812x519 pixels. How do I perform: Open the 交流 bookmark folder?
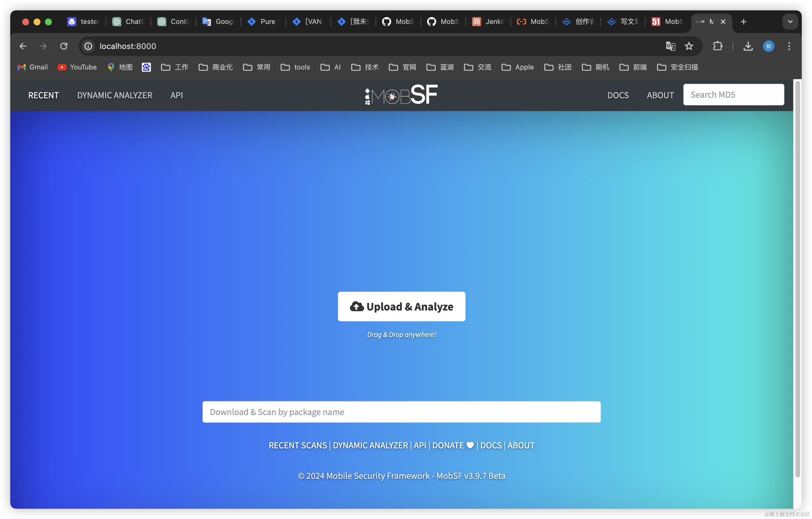point(477,67)
